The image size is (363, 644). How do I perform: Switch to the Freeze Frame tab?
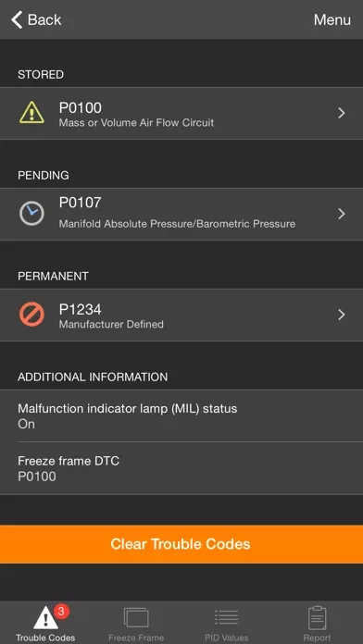tap(136, 623)
